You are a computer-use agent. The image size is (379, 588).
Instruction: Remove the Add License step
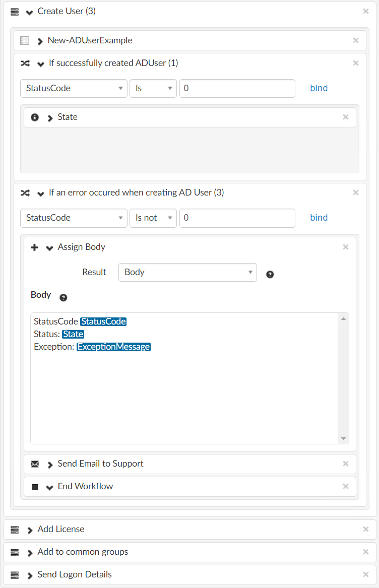tap(366, 529)
